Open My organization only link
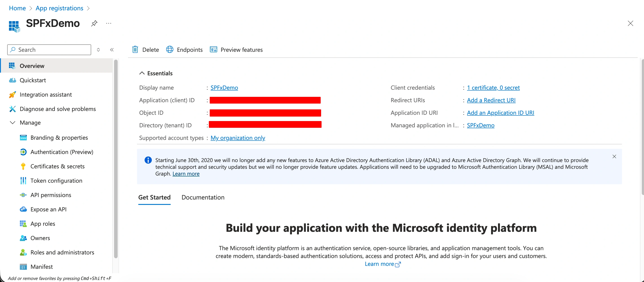The image size is (644, 282). [x=238, y=138]
